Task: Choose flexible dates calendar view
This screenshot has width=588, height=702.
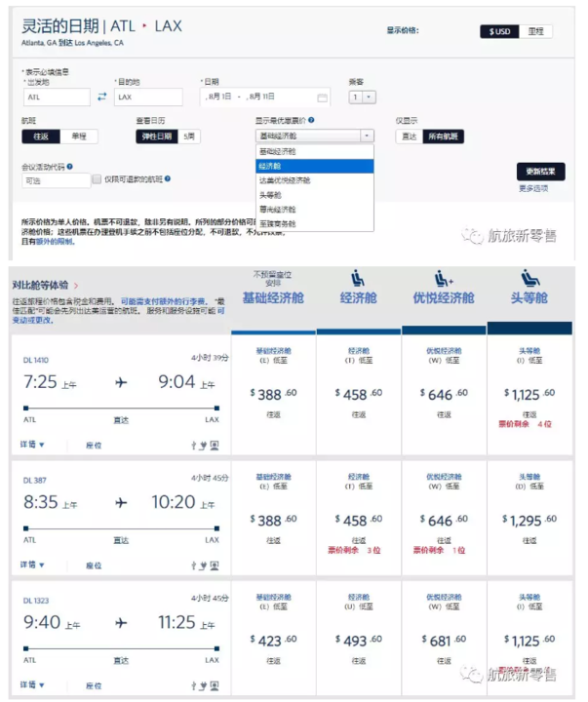Action: point(157,136)
